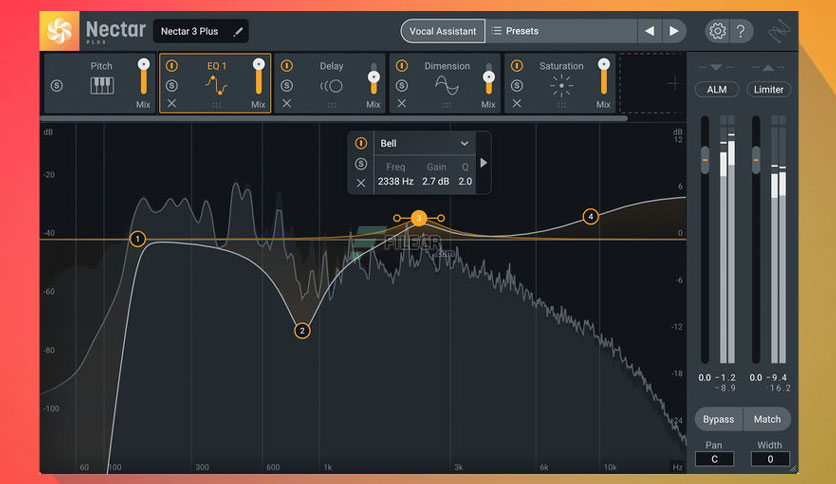Viewport: 836px width, 484px height.
Task: Toggle power for the EQ 1 module
Action: (172, 67)
